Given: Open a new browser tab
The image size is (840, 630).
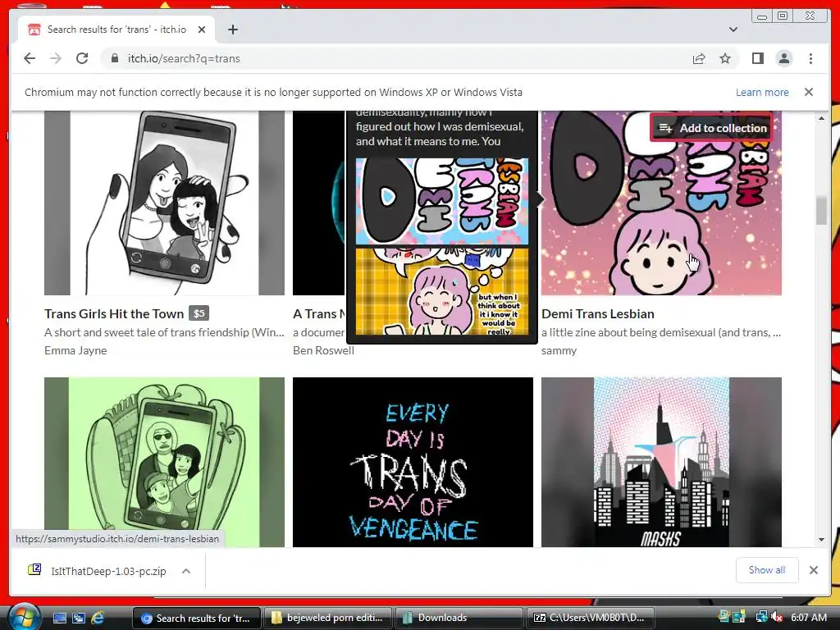Looking at the screenshot, I should 232,30.
